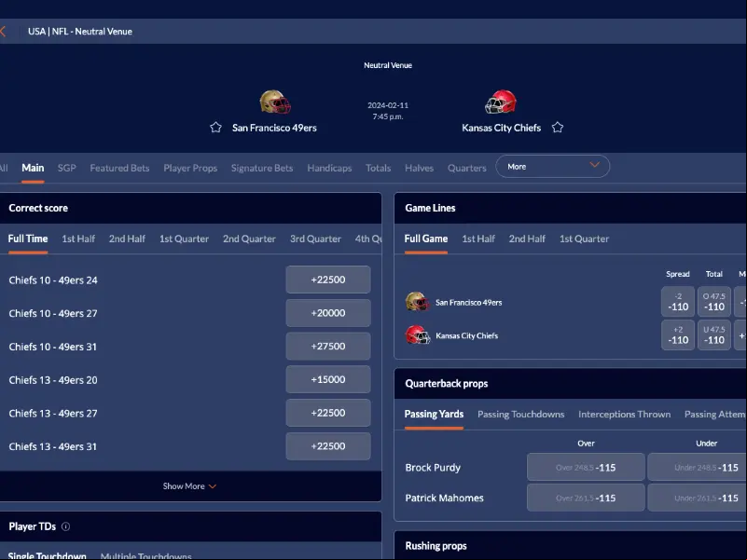Viewport: 747px width, 560px height.
Task: Pick Patrick Mahomes Over 261.5 yards
Action: pos(586,498)
